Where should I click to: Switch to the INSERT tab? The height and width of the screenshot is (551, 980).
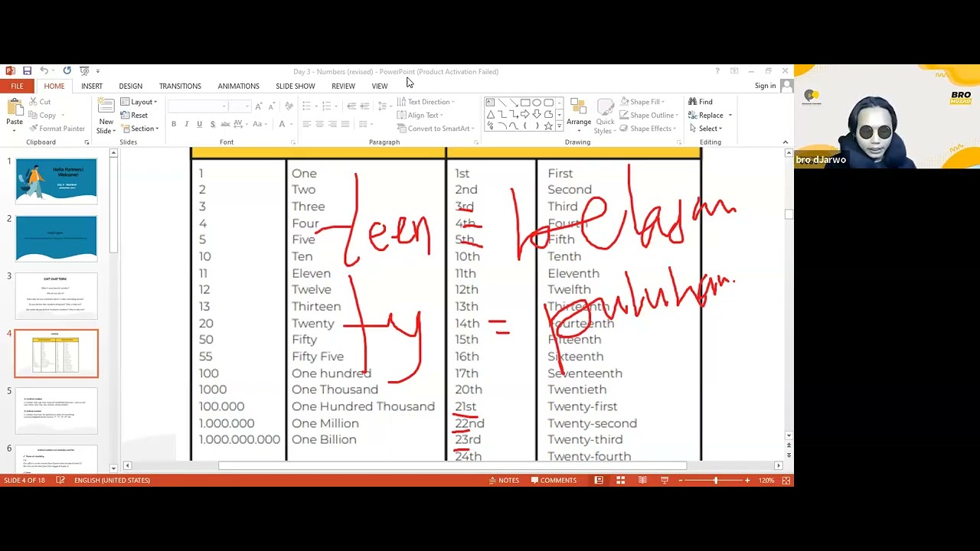(92, 86)
